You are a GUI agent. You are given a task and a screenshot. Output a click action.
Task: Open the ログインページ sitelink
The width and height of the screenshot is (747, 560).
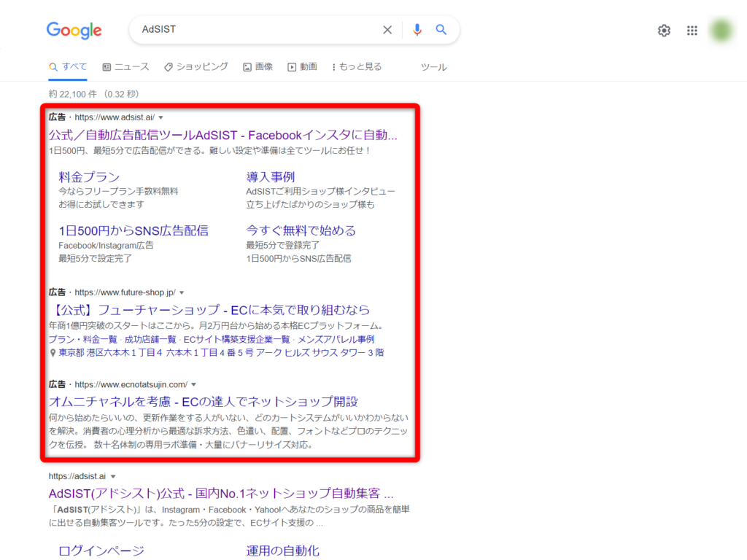101,551
